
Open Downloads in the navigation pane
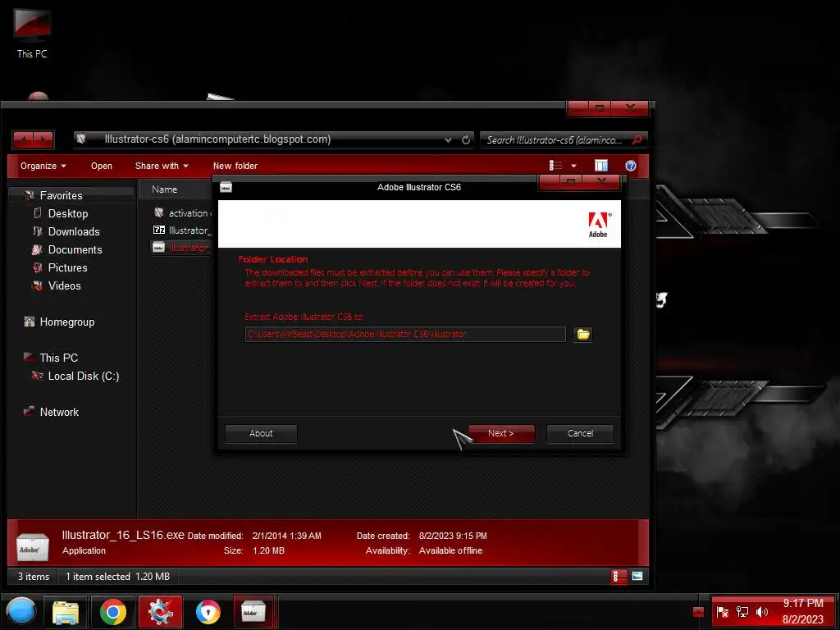pyautogui.click(x=73, y=231)
